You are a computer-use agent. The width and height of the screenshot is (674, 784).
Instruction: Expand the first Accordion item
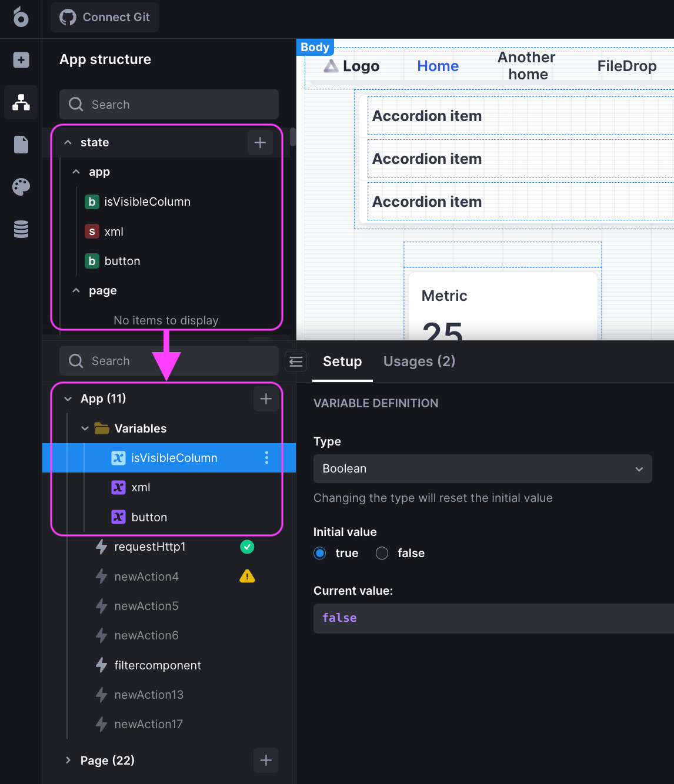coord(520,116)
